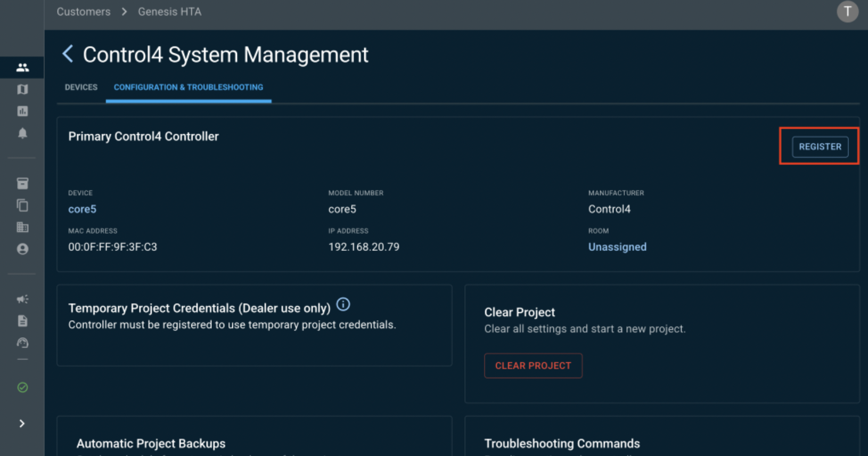Viewport: 868px width, 456px height.
Task: Click the Clear Project button
Action: [533, 366]
